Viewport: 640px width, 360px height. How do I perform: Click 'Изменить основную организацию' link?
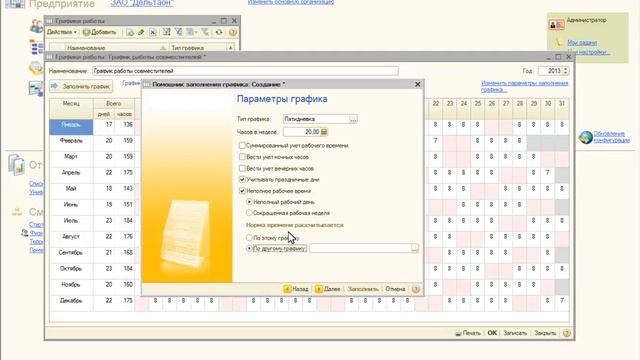point(291,2)
